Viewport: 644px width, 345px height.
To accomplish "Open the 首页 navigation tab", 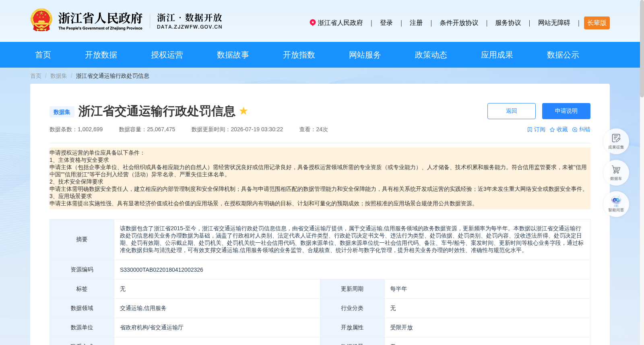I will (x=43, y=55).
